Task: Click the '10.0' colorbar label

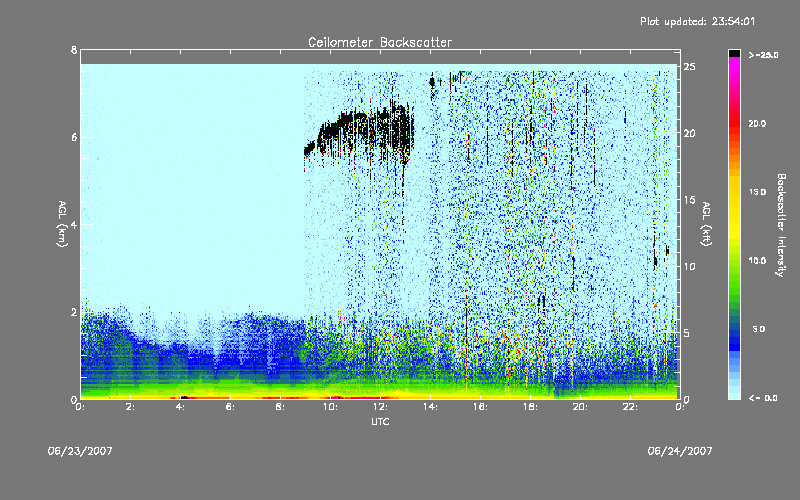Action: pyautogui.click(x=757, y=261)
